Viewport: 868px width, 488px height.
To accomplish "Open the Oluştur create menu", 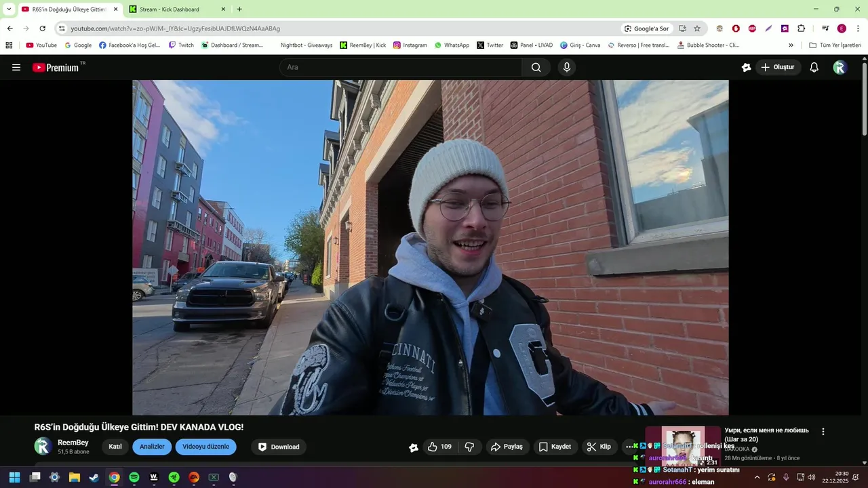I will point(778,67).
